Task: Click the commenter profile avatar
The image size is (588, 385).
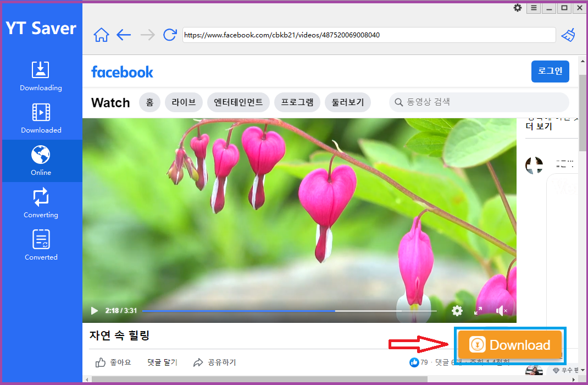Action: point(534,165)
